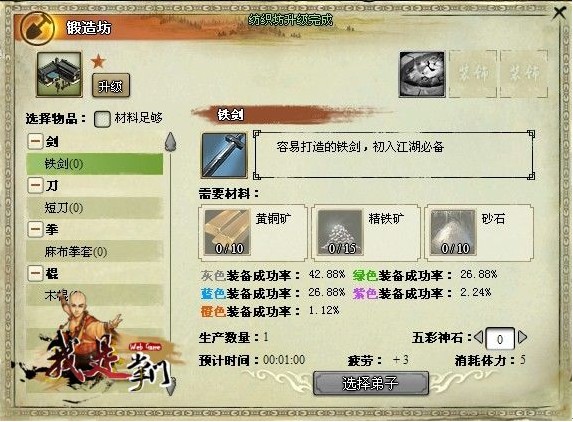Click the first empty 装饰 slot
Image resolution: width=573 pixels, height=422 pixels.
[473, 74]
